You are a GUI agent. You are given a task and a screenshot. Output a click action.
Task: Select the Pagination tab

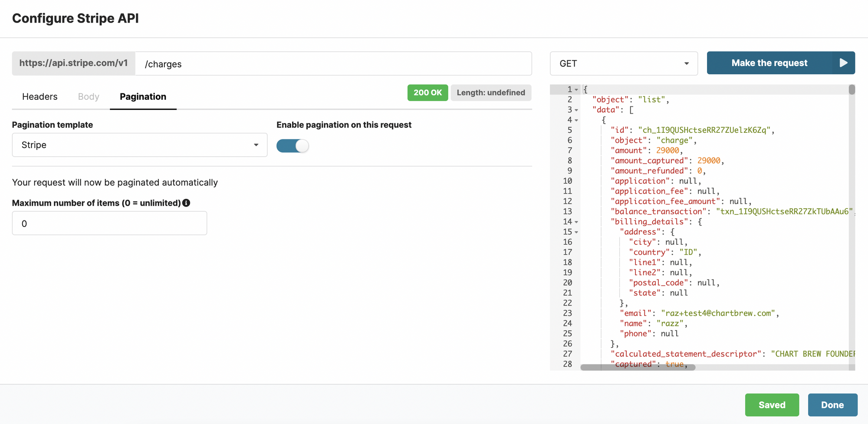tap(143, 96)
